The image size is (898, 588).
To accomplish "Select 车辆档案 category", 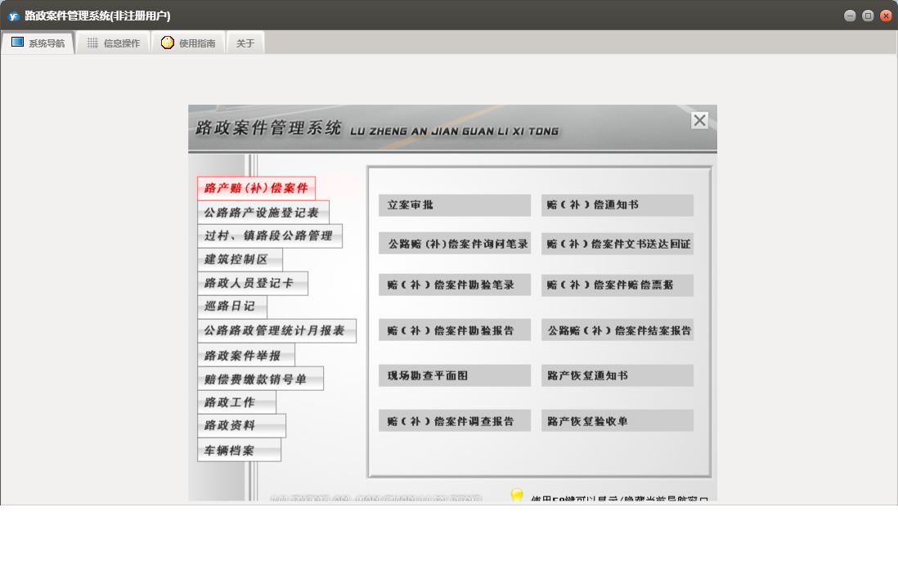I will (239, 451).
